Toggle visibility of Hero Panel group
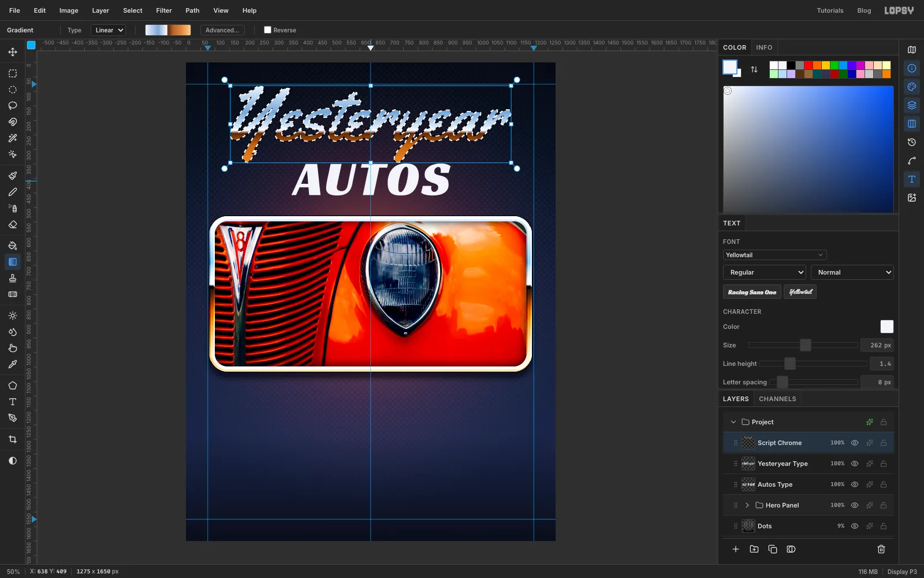Image resolution: width=924 pixels, height=578 pixels. pyautogui.click(x=855, y=505)
